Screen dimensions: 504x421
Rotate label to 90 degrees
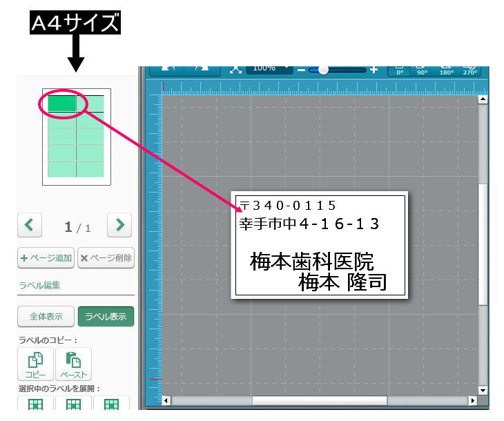pos(423,70)
